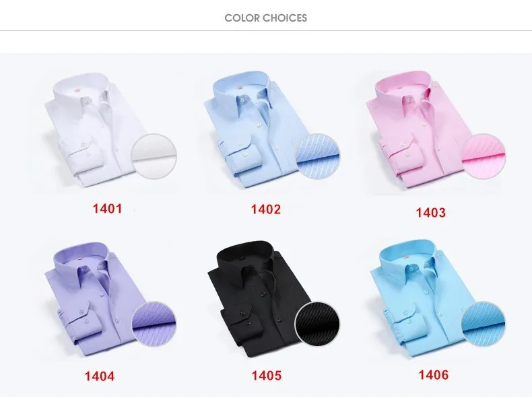532x410 pixels.
Task: Click the red 1405 label
Action: click(x=267, y=376)
